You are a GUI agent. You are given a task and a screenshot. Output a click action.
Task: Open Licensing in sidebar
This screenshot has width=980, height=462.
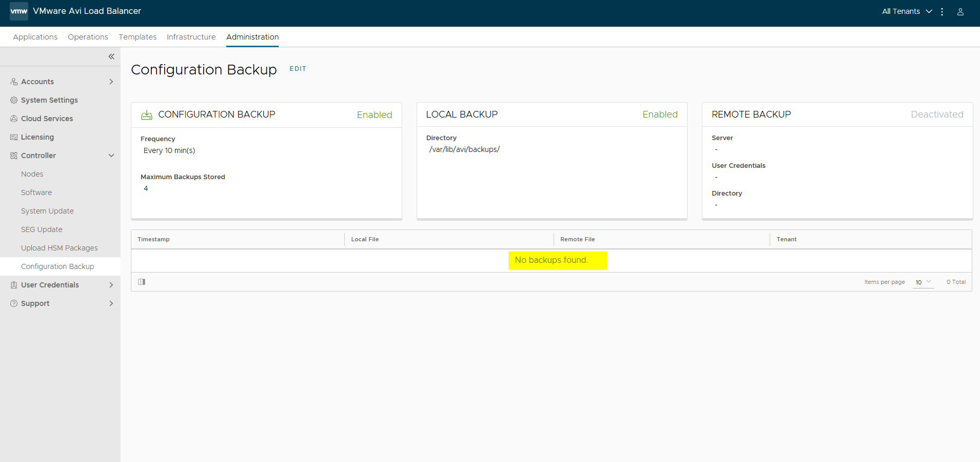37,137
